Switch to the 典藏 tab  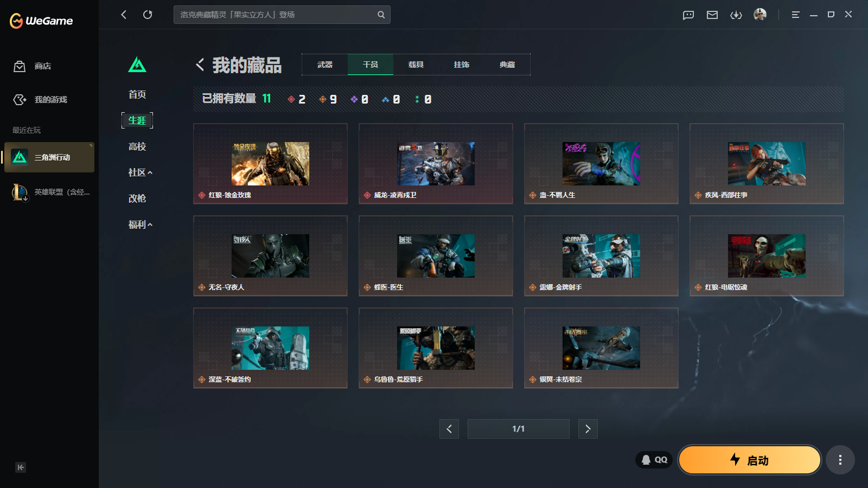(507, 65)
